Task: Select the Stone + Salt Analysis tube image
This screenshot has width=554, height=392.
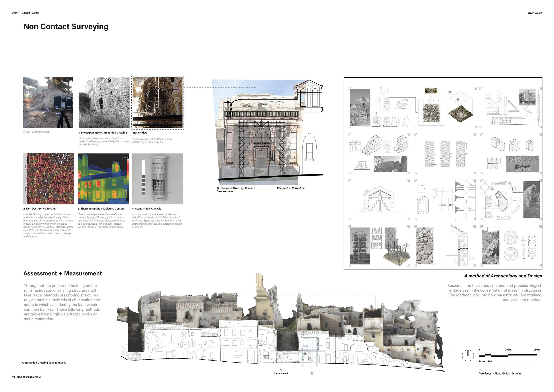Action: [x=158, y=179]
